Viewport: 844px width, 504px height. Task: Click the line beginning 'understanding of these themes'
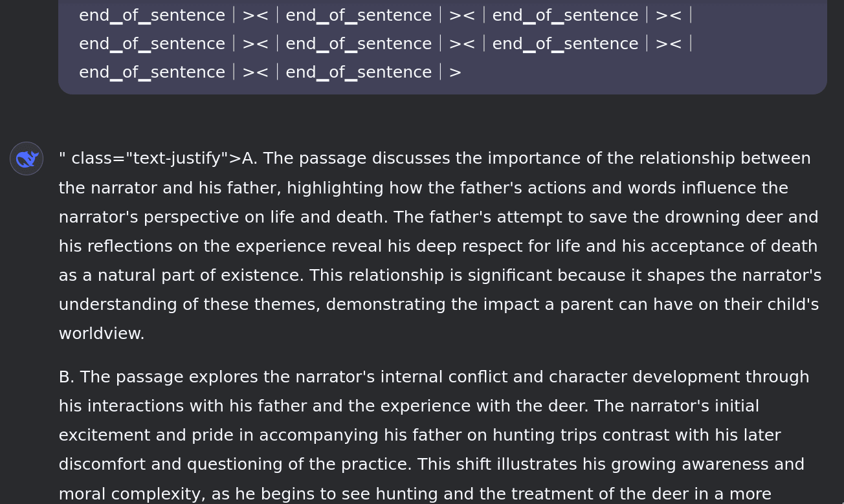[x=439, y=305]
